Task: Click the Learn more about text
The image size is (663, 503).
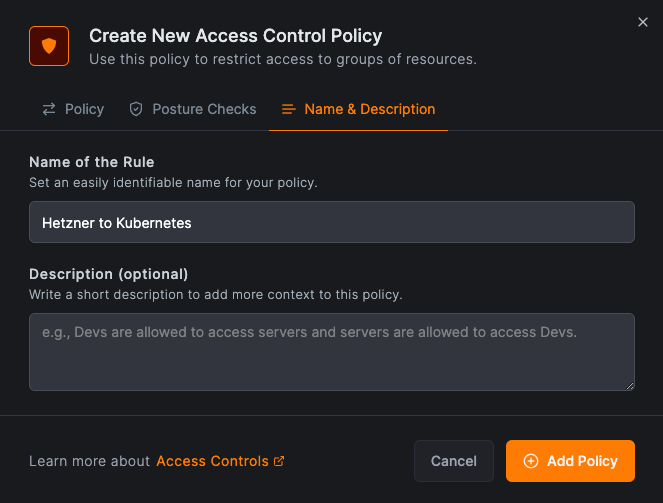Action: (90, 461)
